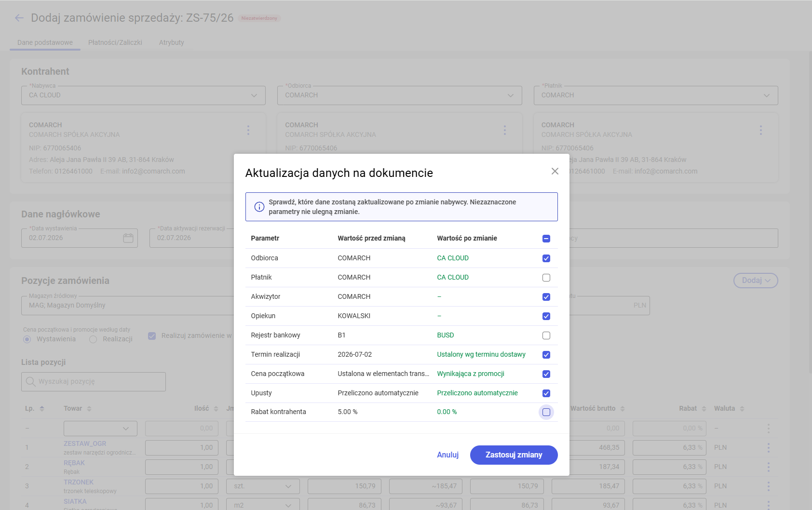Click the info icon in the dialog notice
Screen dimensions: 812x510
(x=259, y=207)
